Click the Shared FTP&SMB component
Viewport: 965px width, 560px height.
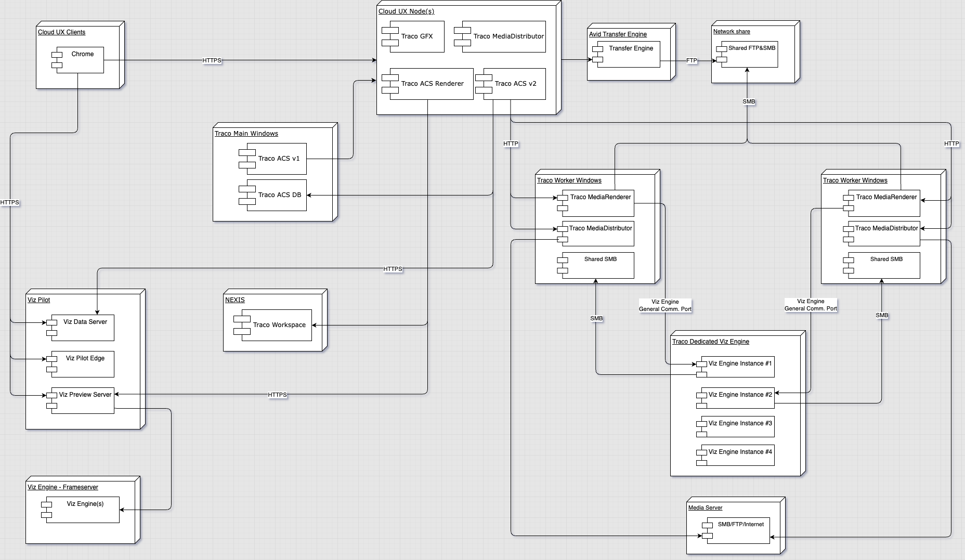[751, 54]
